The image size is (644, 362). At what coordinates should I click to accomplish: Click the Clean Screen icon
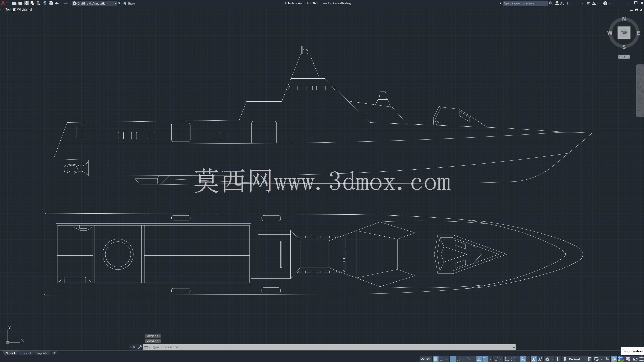pyautogui.click(x=635, y=359)
